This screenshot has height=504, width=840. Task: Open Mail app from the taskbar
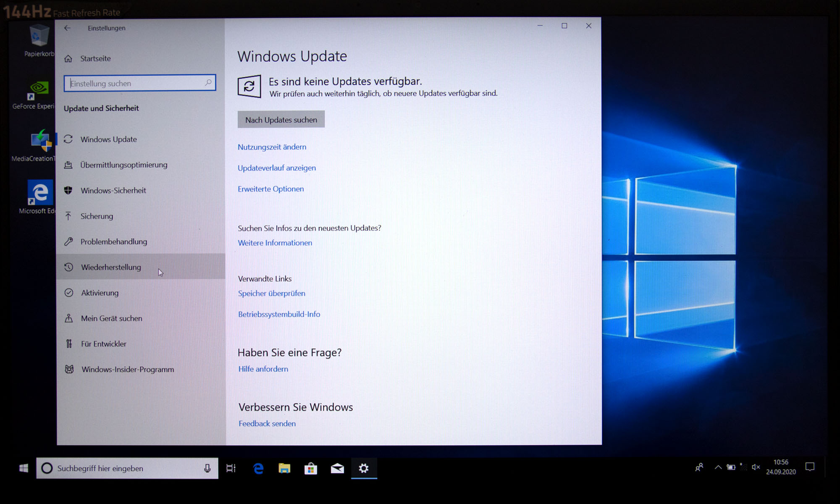[x=337, y=468]
